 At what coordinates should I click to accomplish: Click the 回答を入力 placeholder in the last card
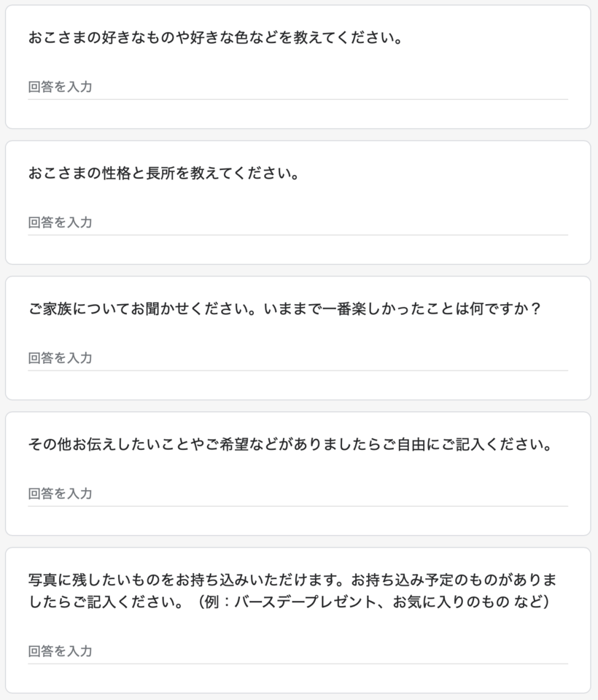pos(60,652)
